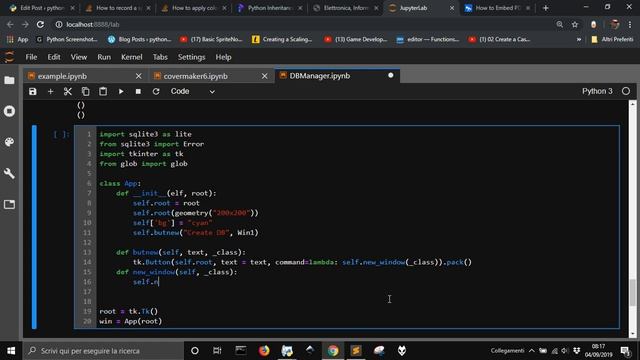Open the Edit menu

pos(54,57)
